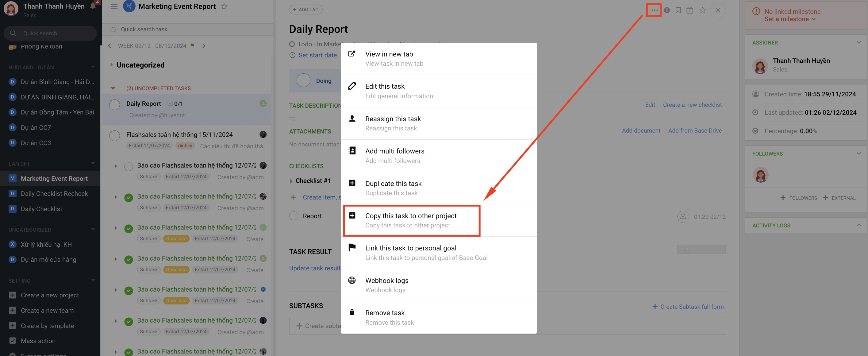Click the bookmark icon in task header
This screenshot has width=868, height=356.
coord(678,10)
